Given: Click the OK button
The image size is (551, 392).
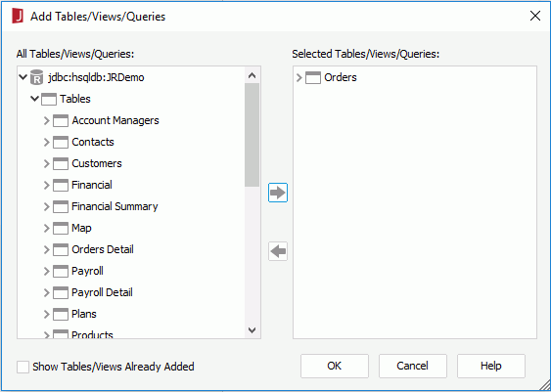Looking at the screenshot, I should pos(335,366).
